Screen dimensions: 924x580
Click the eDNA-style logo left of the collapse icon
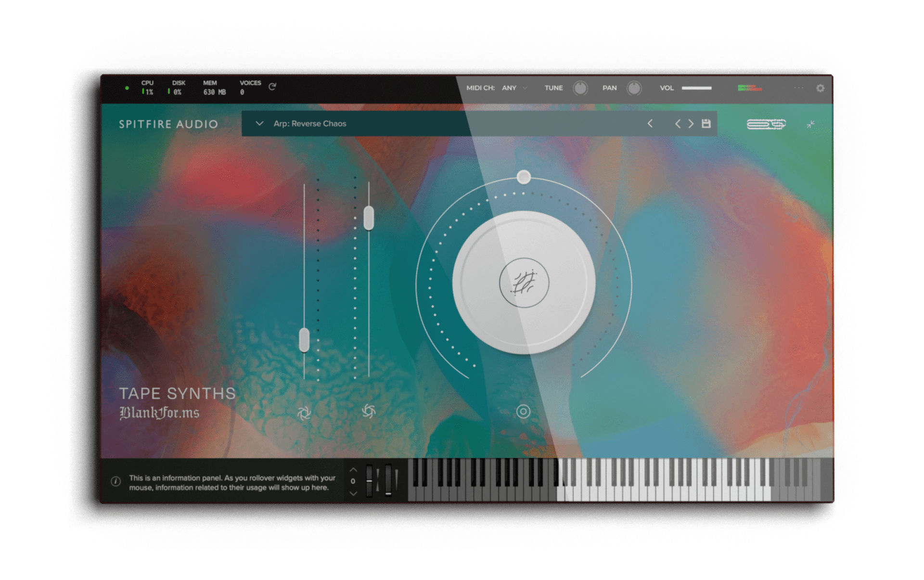766,124
